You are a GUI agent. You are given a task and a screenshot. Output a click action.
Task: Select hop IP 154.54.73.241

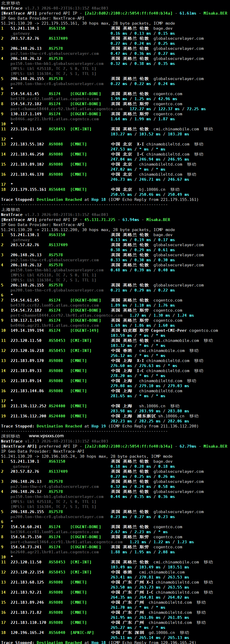point(26,547)
